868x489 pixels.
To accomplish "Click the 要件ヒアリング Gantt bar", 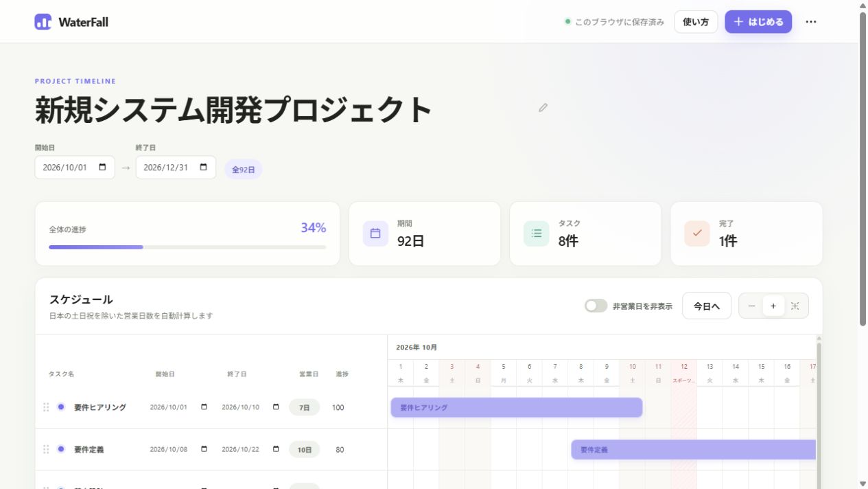I will tap(517, 407).
